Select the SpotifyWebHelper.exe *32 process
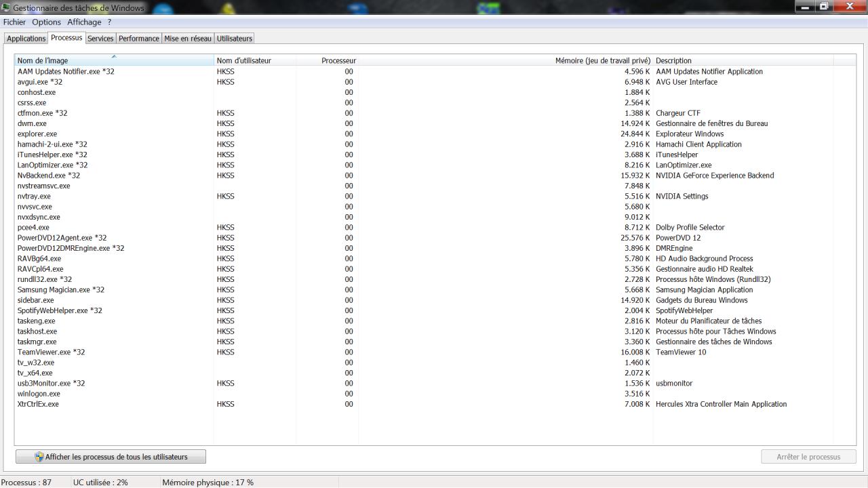Screen dimensions: 868x488 (x=435, y=310)
